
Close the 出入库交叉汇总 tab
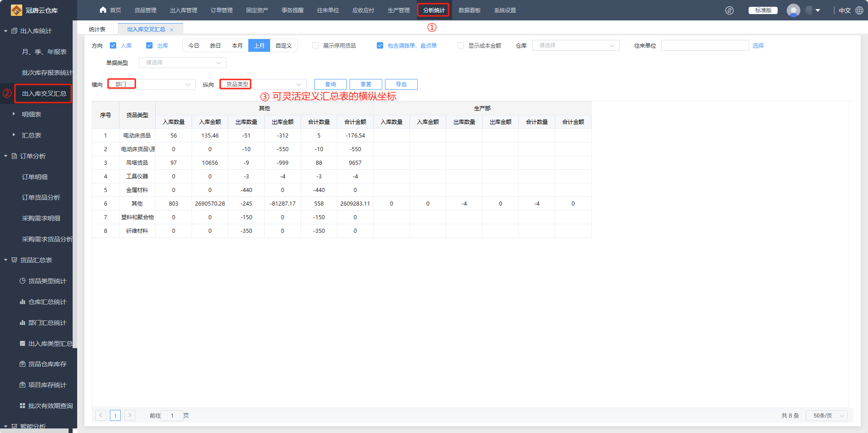(x=172, y=30)
